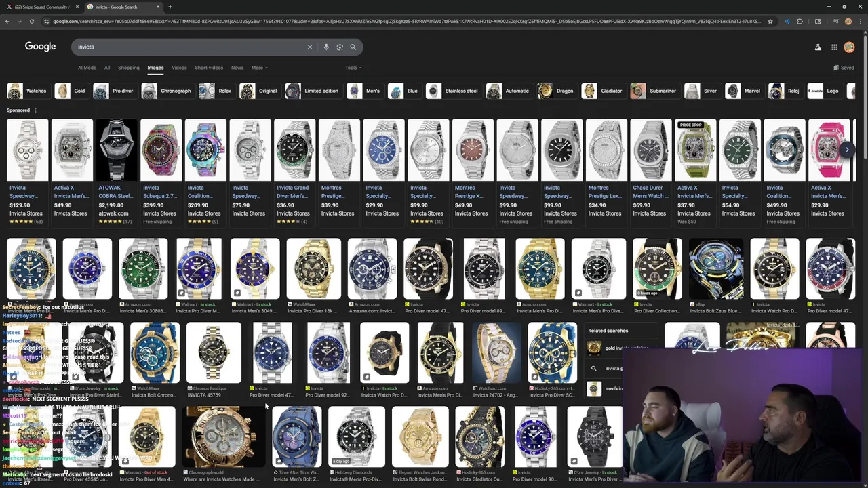Open the browser extensions puzzle icon
This screenshot has width=868, height=488.
click(x=800, y=21)
